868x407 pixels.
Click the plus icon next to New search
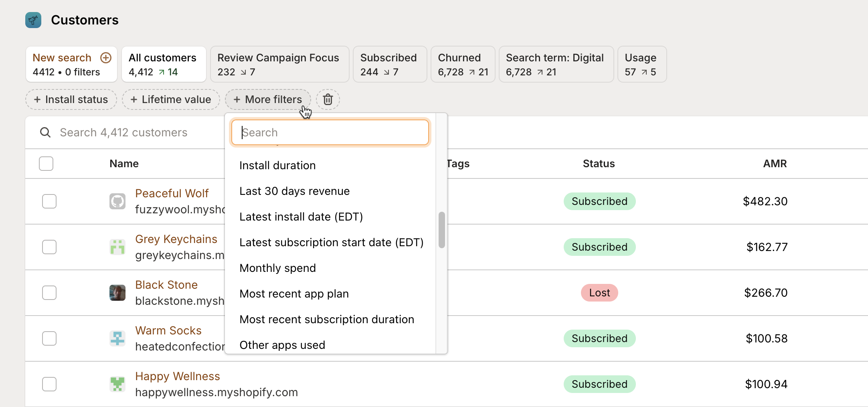[105, 57]
